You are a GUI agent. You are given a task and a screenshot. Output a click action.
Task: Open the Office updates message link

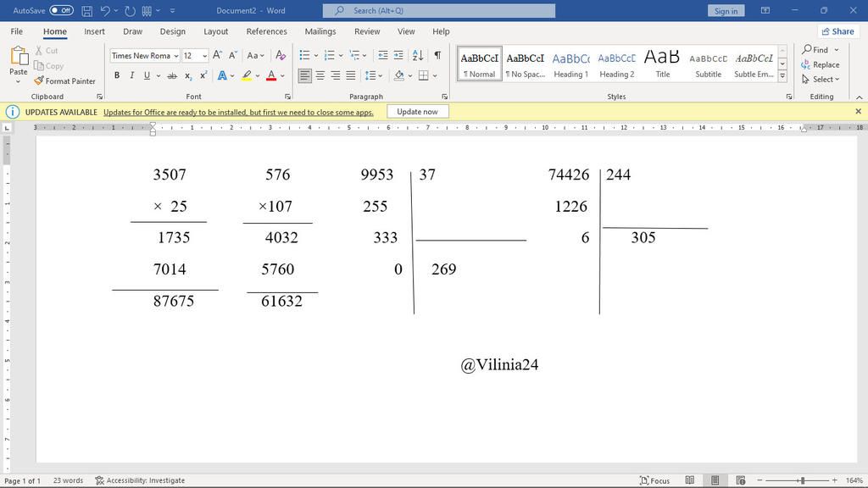click(238, 113)
